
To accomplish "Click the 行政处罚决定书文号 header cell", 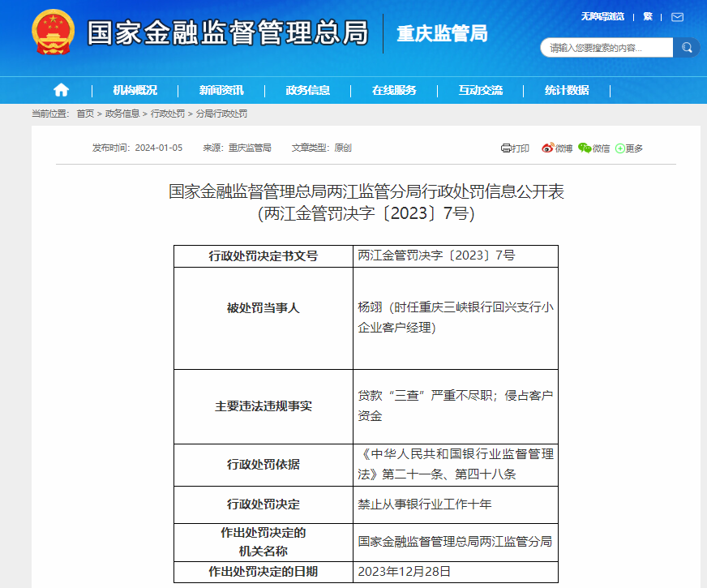I will tap(264, 256).
